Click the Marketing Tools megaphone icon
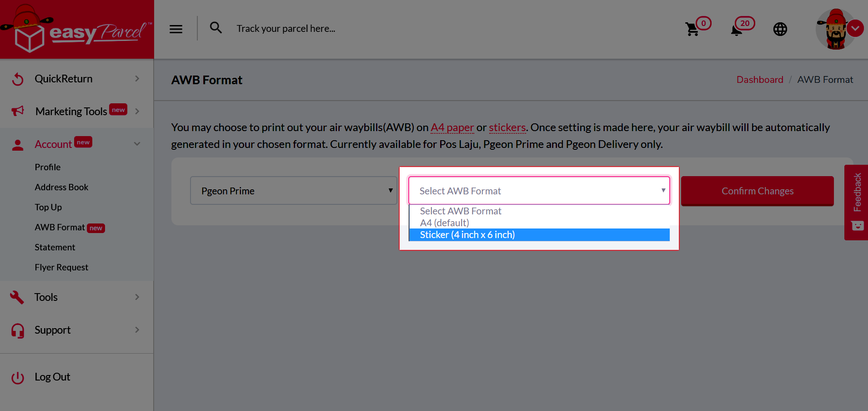The height and width of the screenshot is (411, 868). click(x=17, y=111)
